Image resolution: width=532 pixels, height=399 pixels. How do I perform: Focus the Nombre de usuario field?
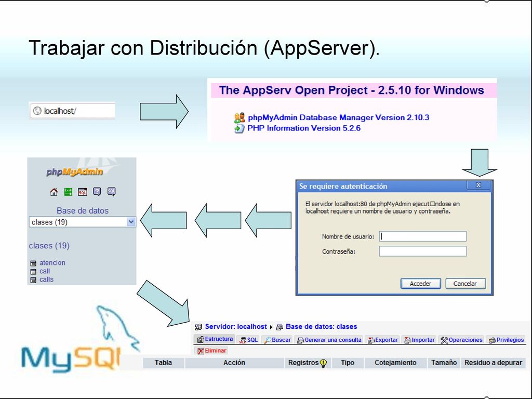[x=423, y=236]
